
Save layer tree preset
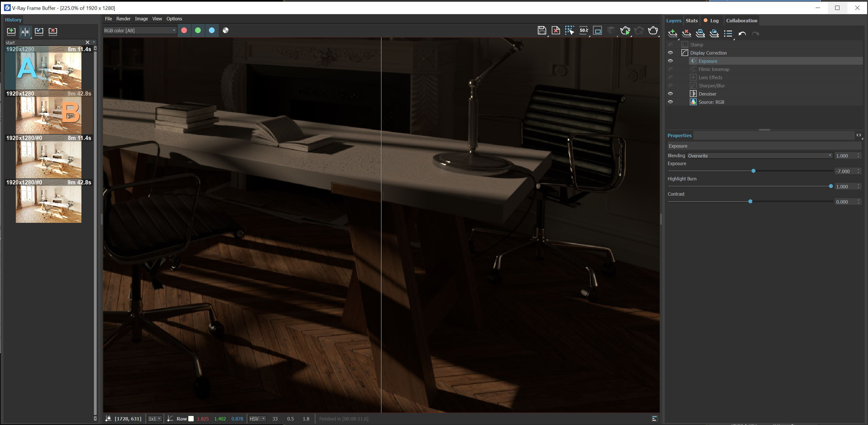coord(700,33)
